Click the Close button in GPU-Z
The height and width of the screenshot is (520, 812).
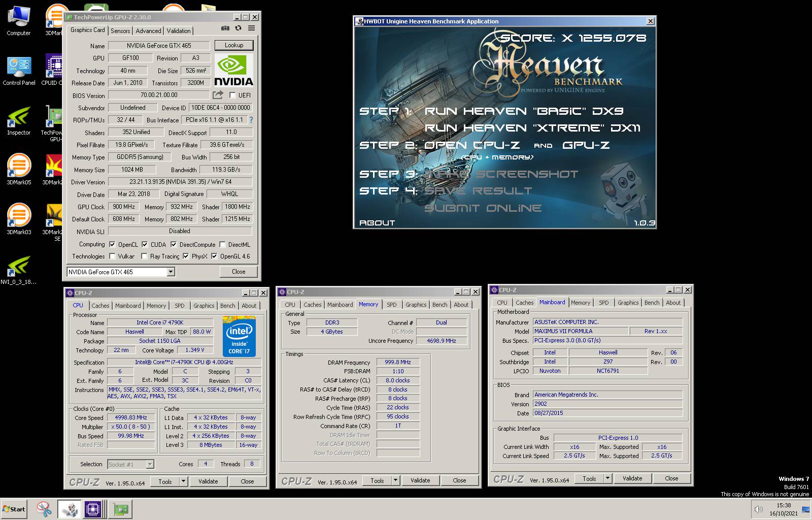coord(239,272)
